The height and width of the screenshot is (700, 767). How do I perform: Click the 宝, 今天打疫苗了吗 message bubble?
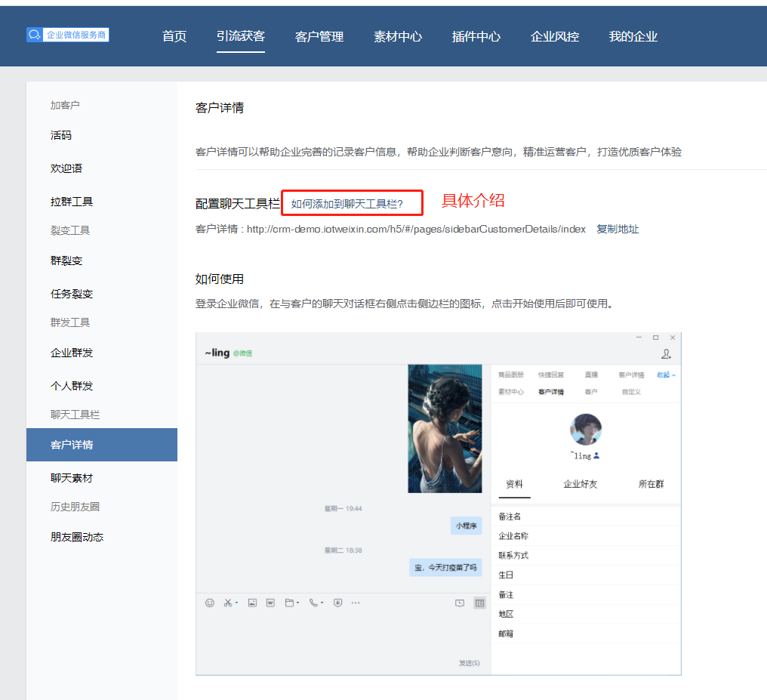point(445,567)
